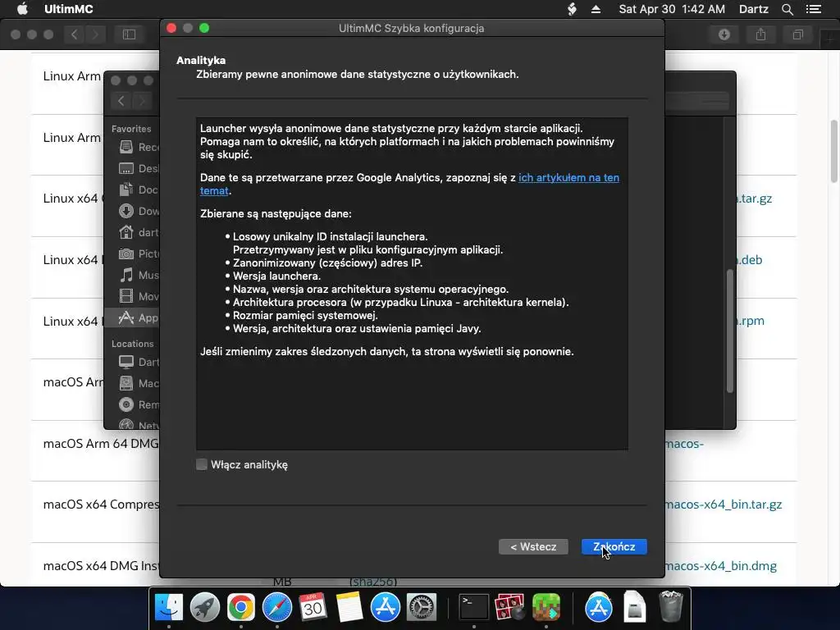The width and height of the screenshot is (840, 630).
Task: Click the UltimMC grass-block Dock icon
Action: click(x=546, y=608)
